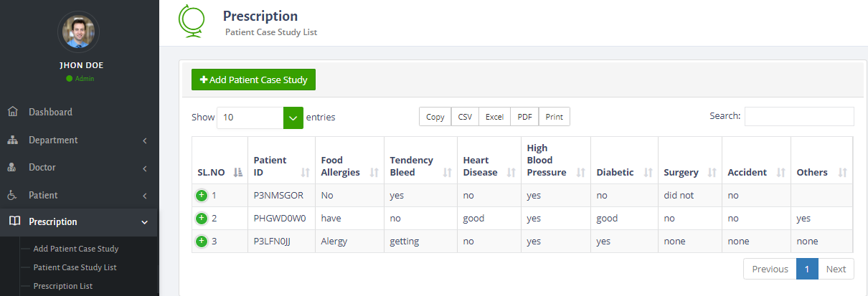Click the Department hierarchy icon

pyautogui.click(x=12, y=140)
